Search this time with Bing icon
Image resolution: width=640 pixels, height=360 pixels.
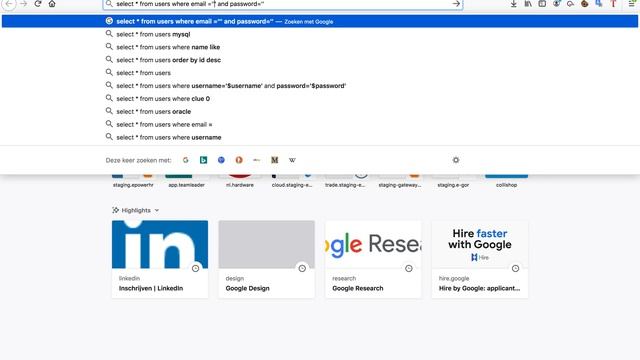click(203, 160)
